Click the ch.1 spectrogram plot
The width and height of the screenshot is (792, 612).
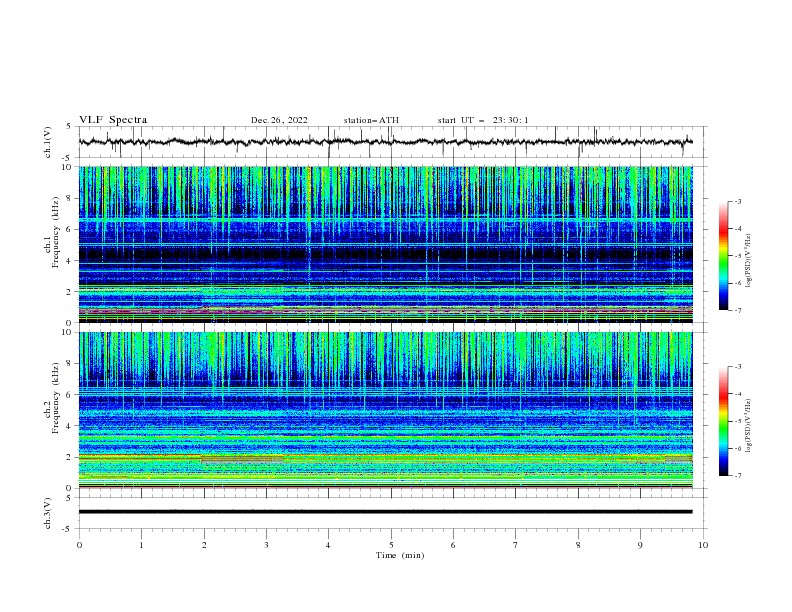386,244
